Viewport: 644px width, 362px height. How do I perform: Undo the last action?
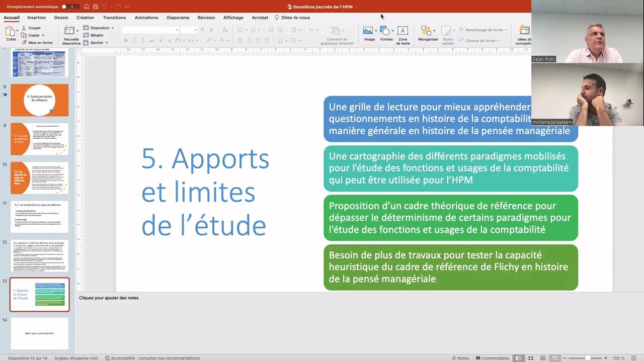pos(105,7)
